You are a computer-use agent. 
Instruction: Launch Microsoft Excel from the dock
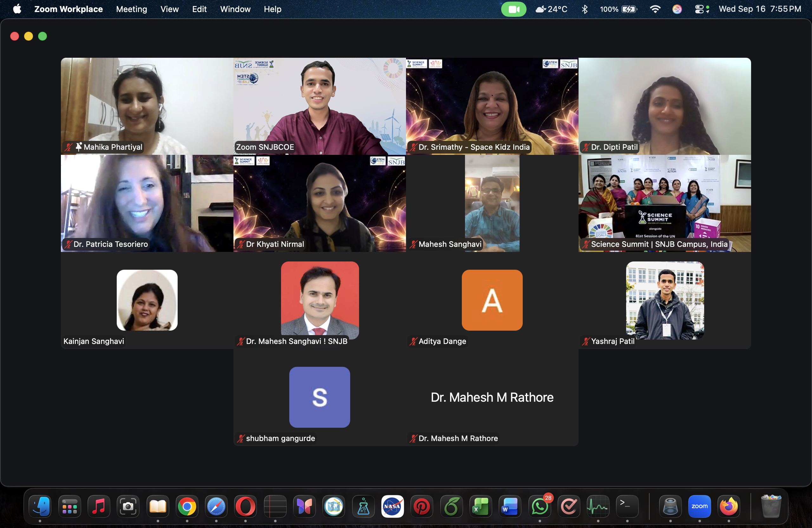point(481,506)
